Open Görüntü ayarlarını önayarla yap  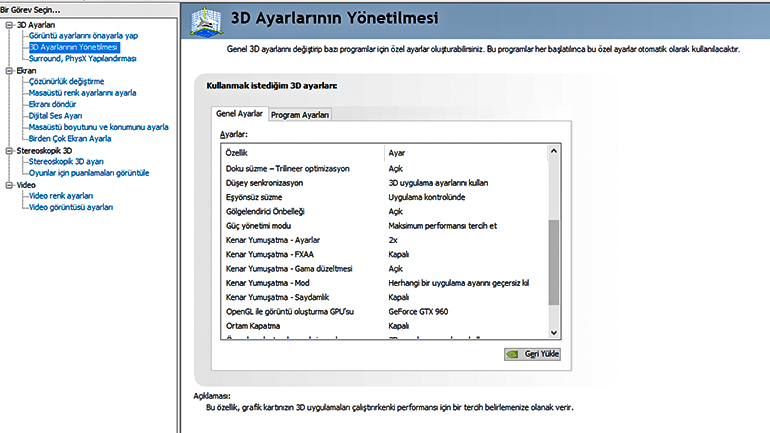83,36
